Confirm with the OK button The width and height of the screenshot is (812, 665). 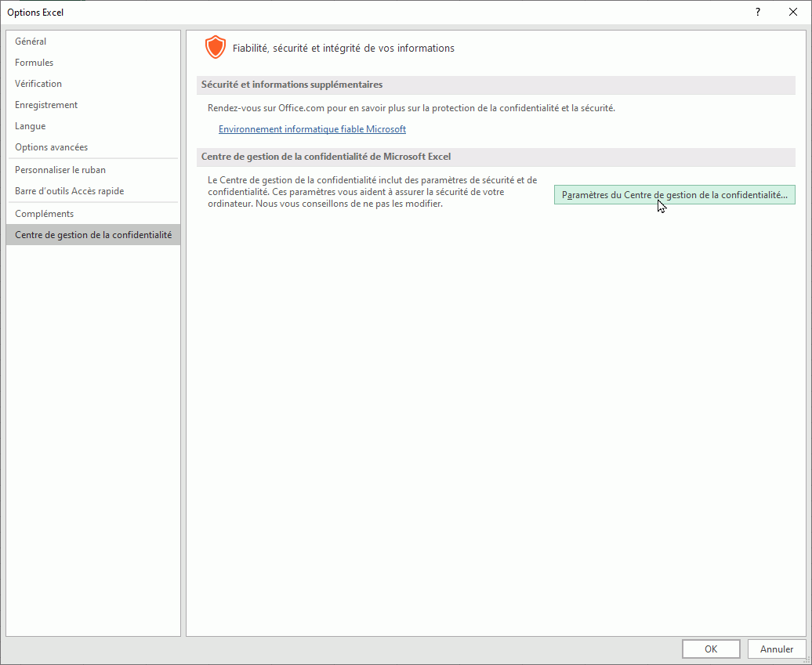pyautogui.click(x=711, y=649)
